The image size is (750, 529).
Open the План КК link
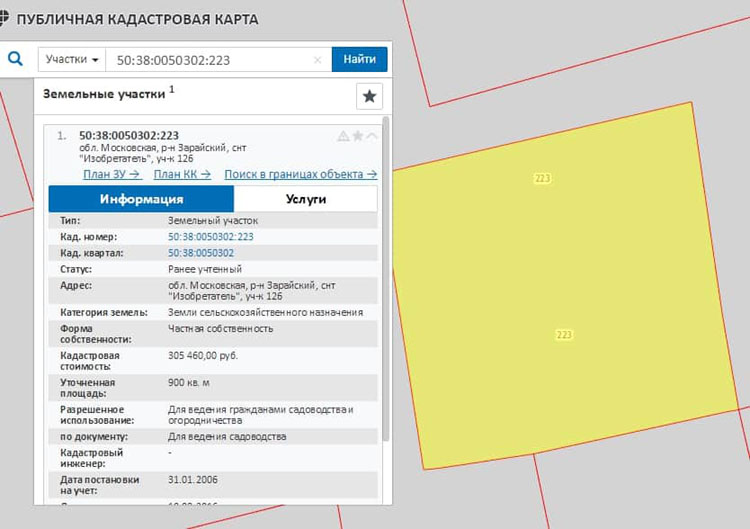182,174
